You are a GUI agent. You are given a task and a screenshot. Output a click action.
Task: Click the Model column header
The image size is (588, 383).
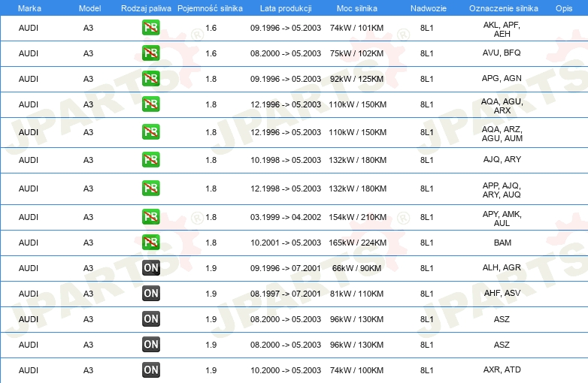click(x=89, y=8)
